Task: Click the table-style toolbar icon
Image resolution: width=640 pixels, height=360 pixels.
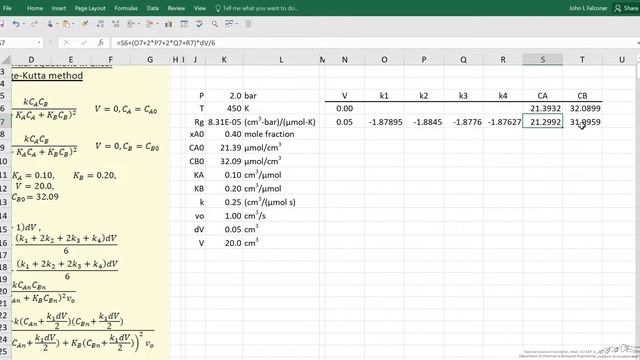Action: click(x=184, y=24)
